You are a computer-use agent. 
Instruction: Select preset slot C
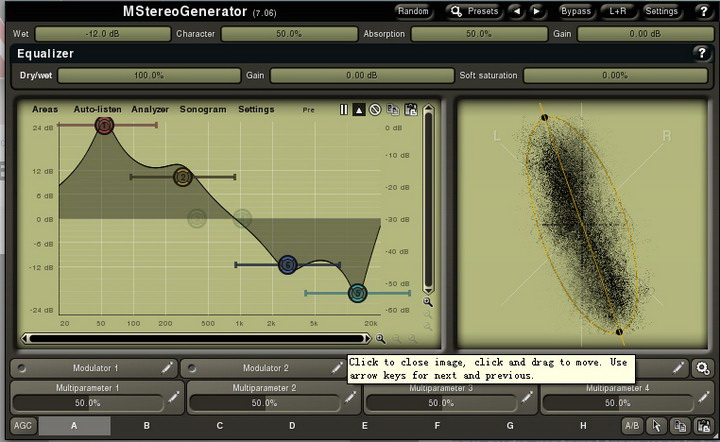point(219,426)
